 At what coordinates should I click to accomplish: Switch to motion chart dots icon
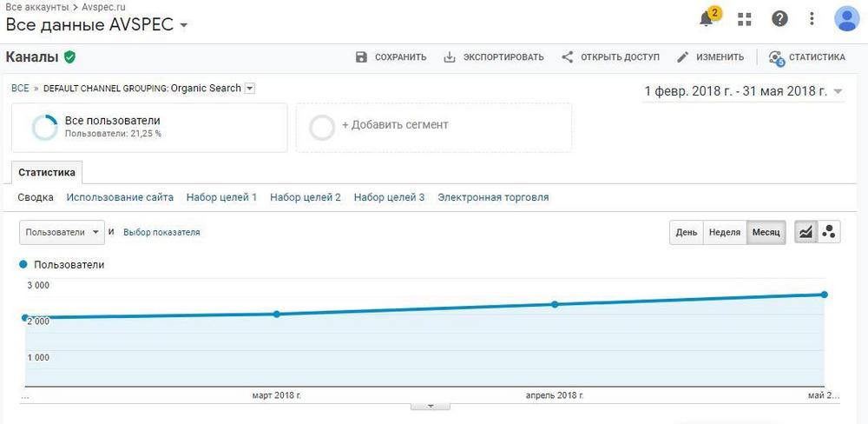829,232
